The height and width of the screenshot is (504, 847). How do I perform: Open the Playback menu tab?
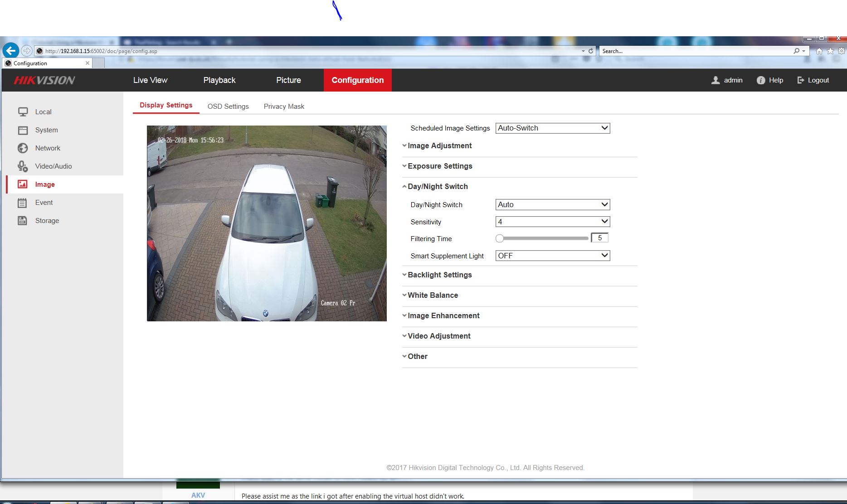[x=219, y=80]
